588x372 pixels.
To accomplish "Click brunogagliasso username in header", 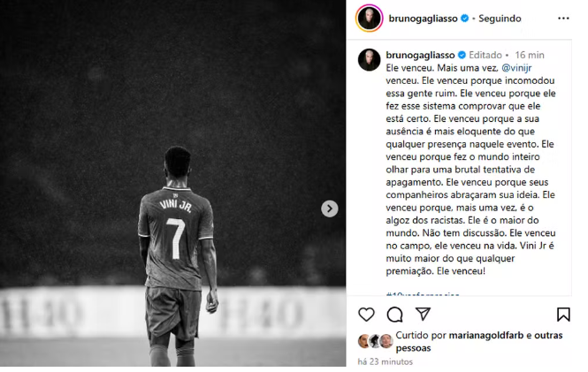I will pos(423,19).
